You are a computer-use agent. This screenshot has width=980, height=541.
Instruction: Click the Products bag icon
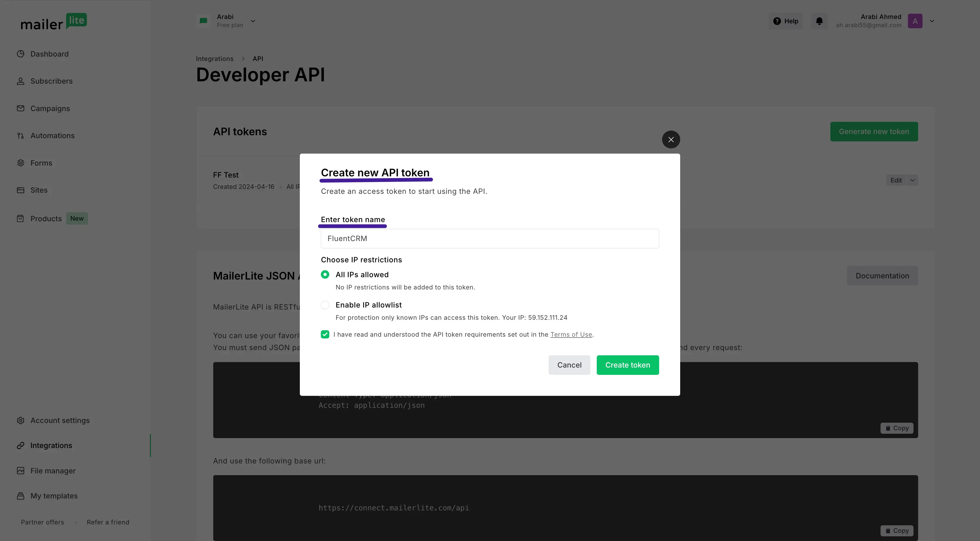[x=20, y=219]
